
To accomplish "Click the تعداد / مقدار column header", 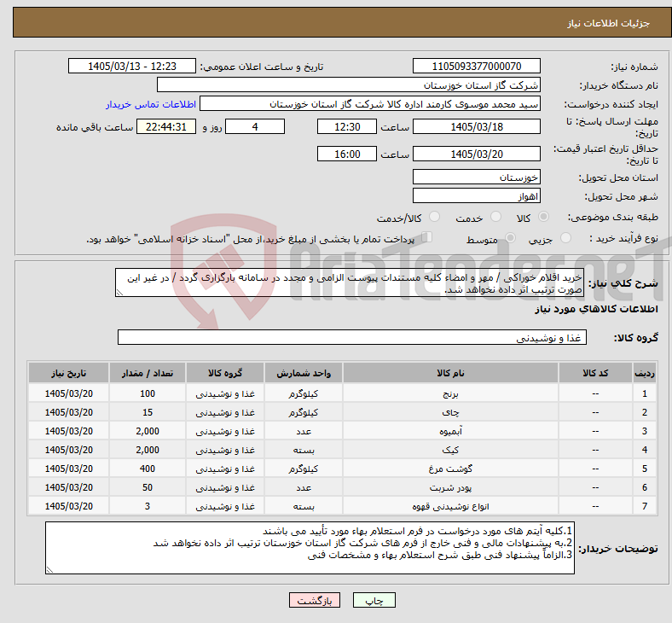I will point(148,373).
